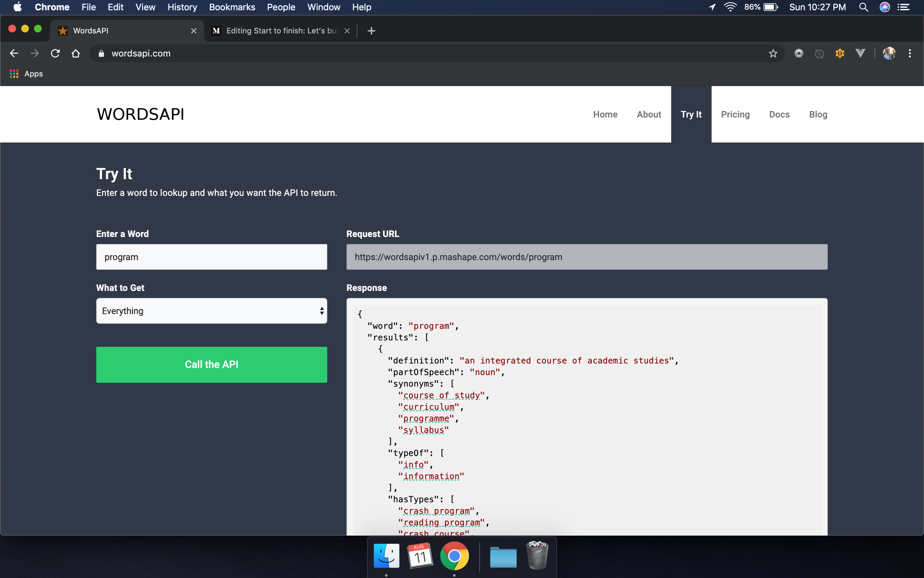Click the menu bar clock Sun 10:27 PM
This screenshot has width=924, height=578.
click(817, 7)
